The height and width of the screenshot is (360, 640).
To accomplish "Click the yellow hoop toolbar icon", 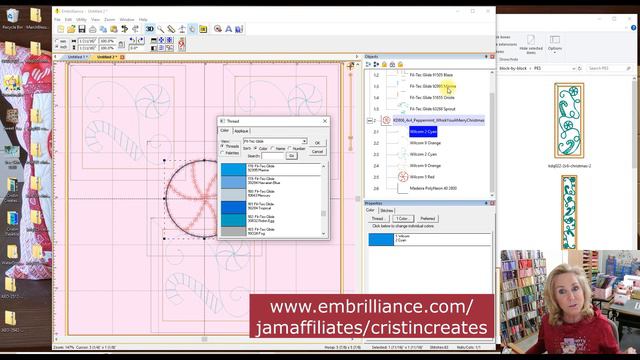I will click(203, 29).
